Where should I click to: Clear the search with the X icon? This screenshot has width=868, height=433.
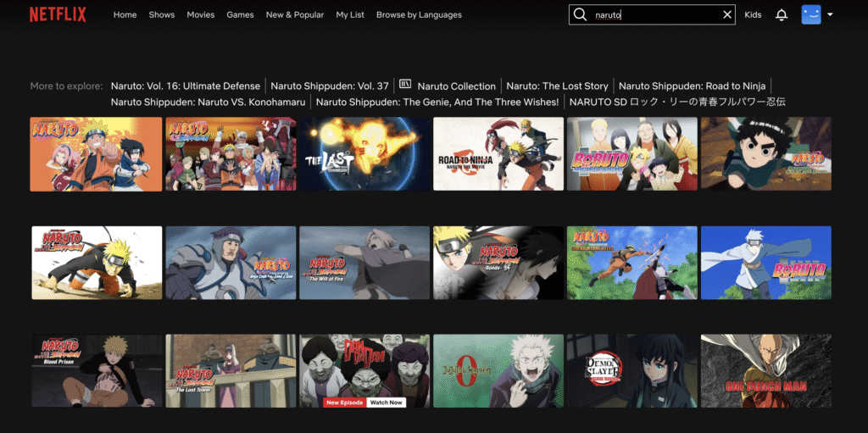[726, 15]
